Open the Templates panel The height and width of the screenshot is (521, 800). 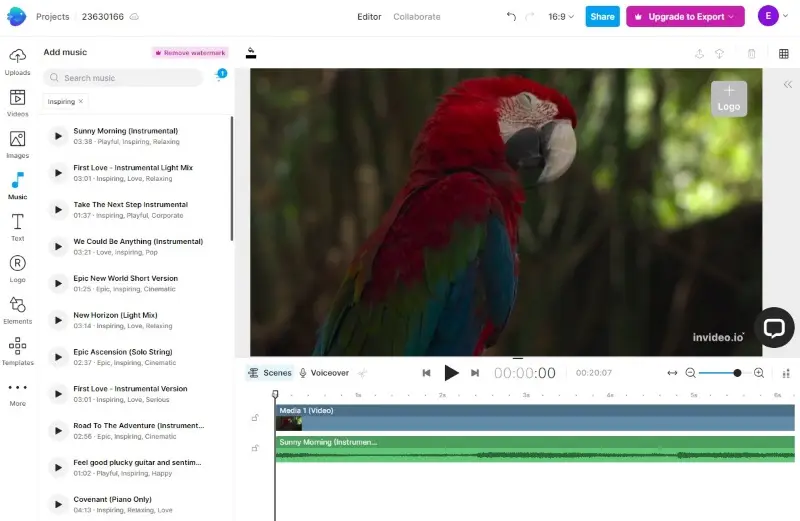tap(17, 351)
